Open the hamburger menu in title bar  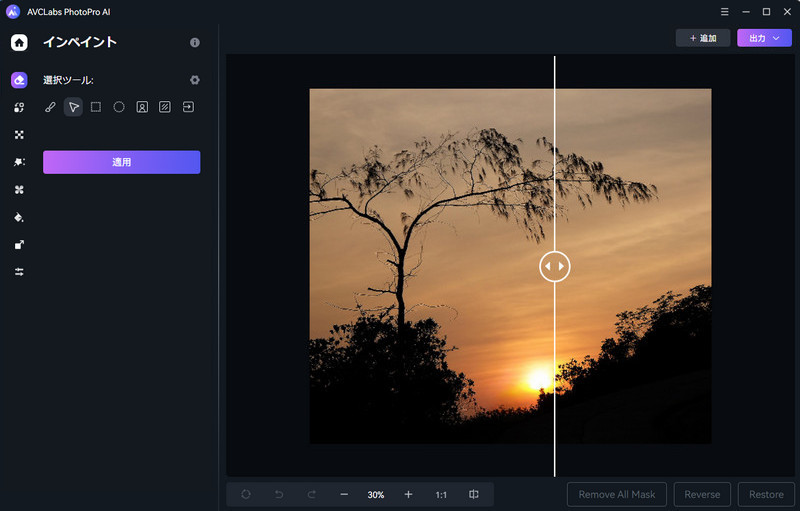pos(724,12)
